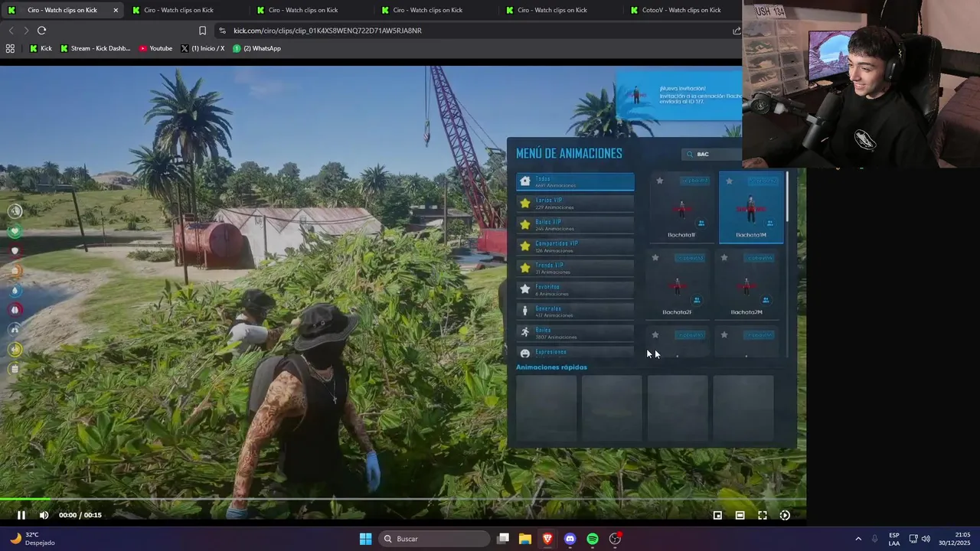Open the Varios VIP category
This screenshot has height=551, width=980.
[x=575, y=203]
